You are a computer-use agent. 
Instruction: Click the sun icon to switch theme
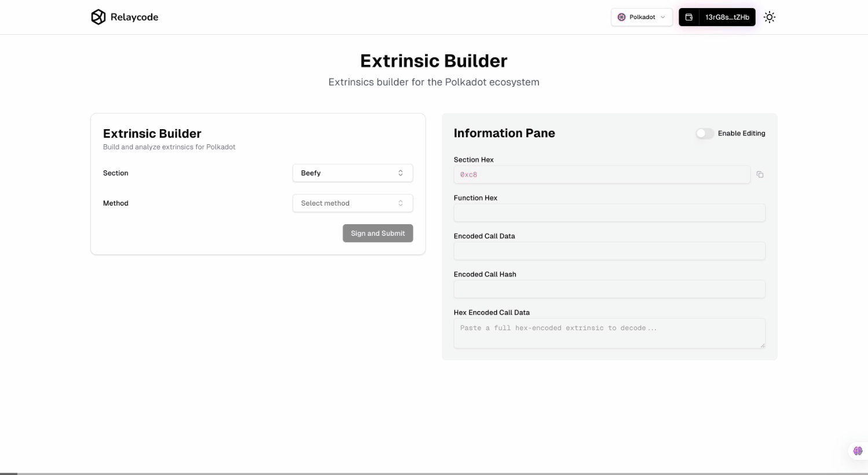[770, 17]
